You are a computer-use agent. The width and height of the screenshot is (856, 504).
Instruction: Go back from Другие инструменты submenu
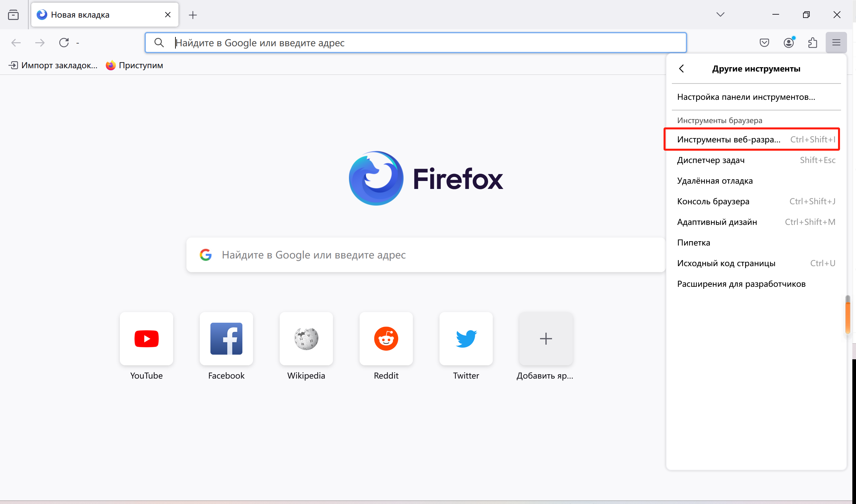tap(681, 69)
